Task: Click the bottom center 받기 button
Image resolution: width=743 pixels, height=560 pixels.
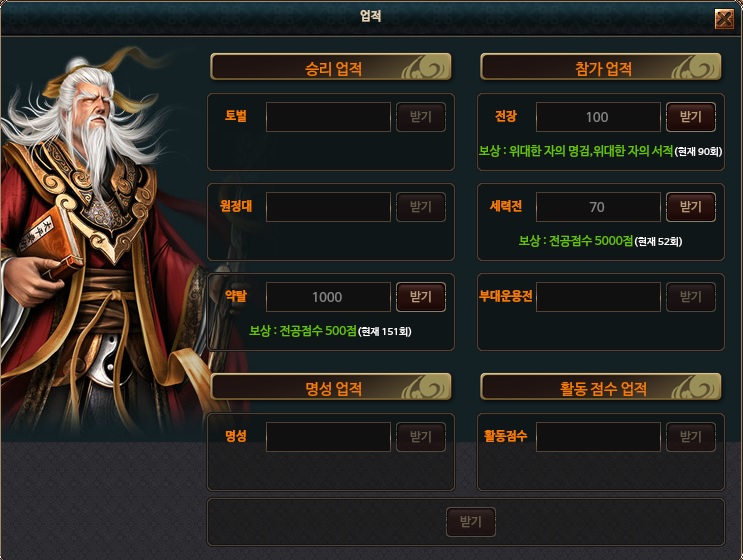Action: tap(471, 522)
